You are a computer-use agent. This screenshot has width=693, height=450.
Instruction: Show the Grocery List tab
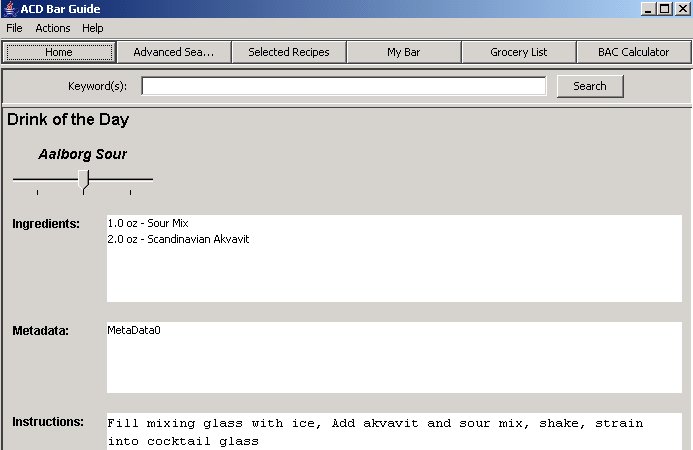pos(518,52)
